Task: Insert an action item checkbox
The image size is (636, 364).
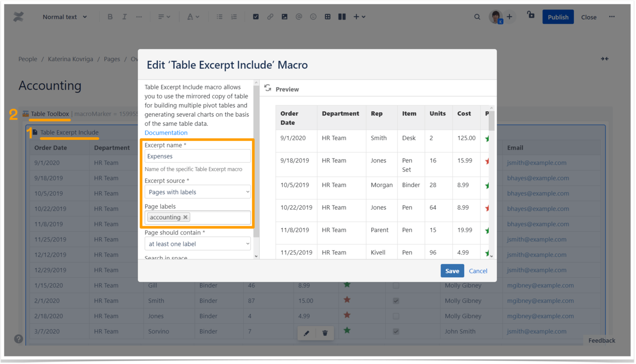Action: [255, 17]
